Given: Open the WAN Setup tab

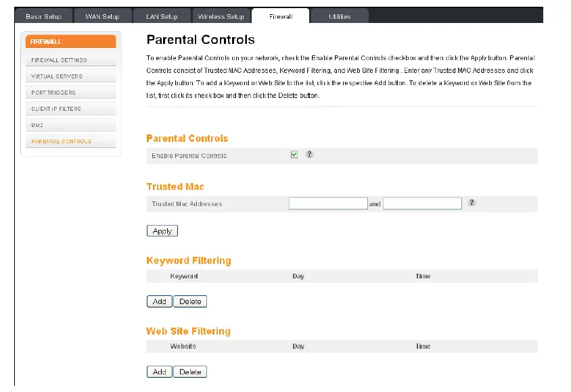Looking at the screenshot, I should (x=103, y=16).
